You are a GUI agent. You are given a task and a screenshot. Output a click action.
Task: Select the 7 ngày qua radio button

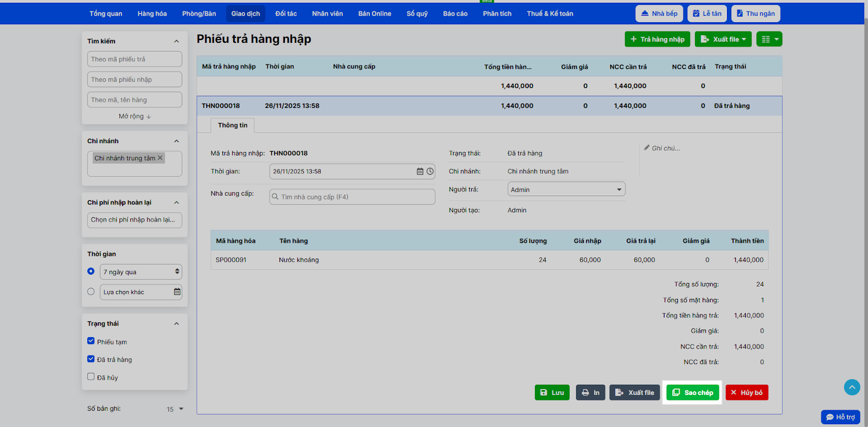click(91, 271)
